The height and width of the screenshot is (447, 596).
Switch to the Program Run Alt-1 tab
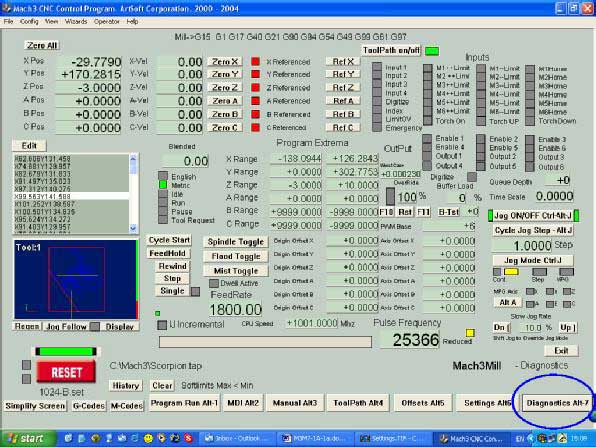184,403
